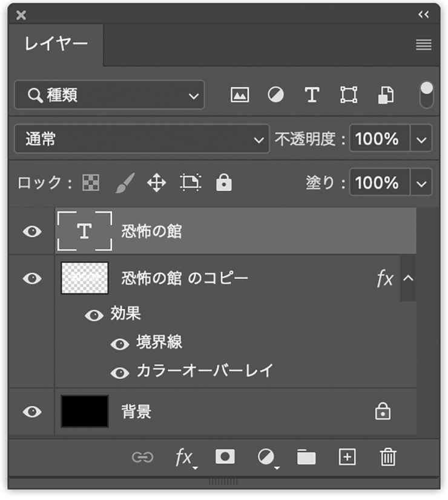Toggle the layer filtering switch
This screenshot has height=500, width=448.
coord(426,95)
